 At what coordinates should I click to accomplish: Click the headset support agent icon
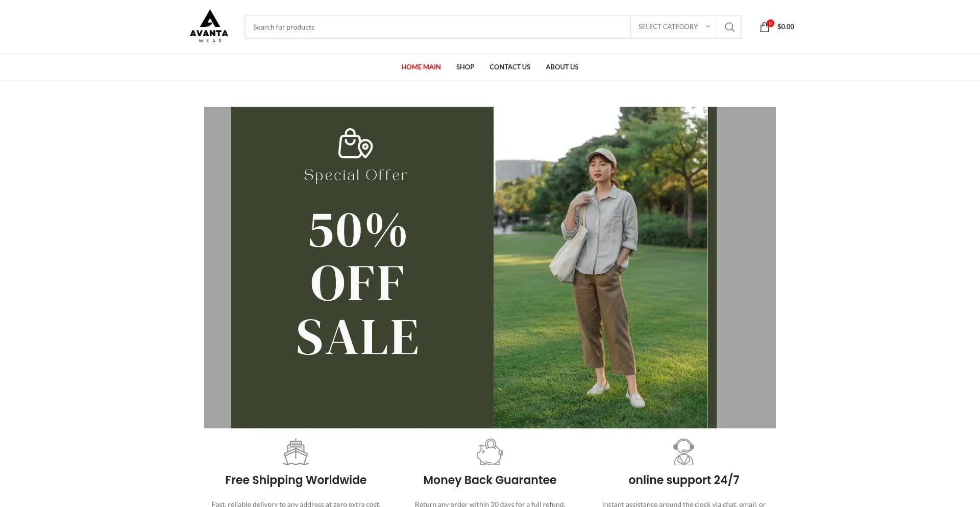683,452
